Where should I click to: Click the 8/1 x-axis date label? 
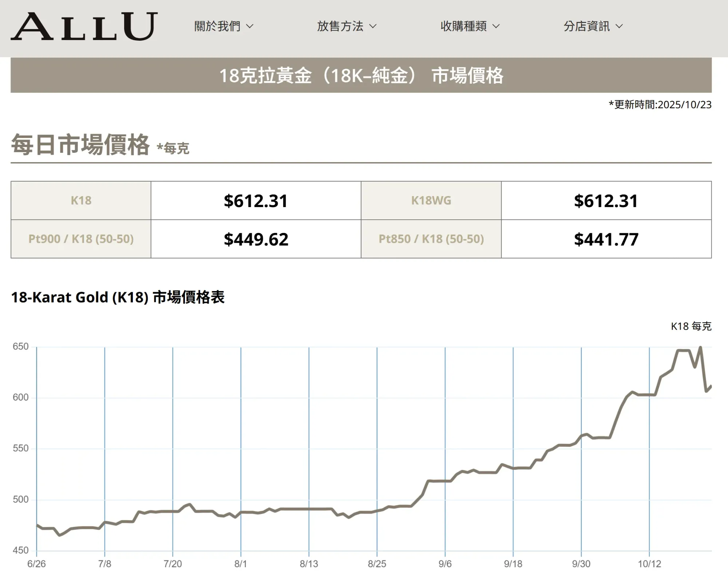click(241, 564)
